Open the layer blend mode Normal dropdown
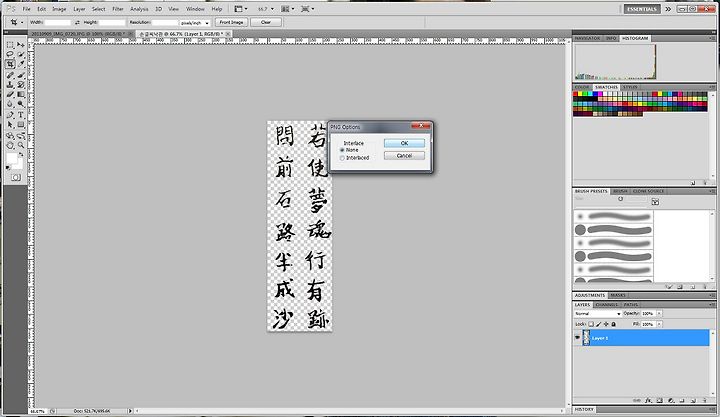720x417 pixels. point(597,314)
